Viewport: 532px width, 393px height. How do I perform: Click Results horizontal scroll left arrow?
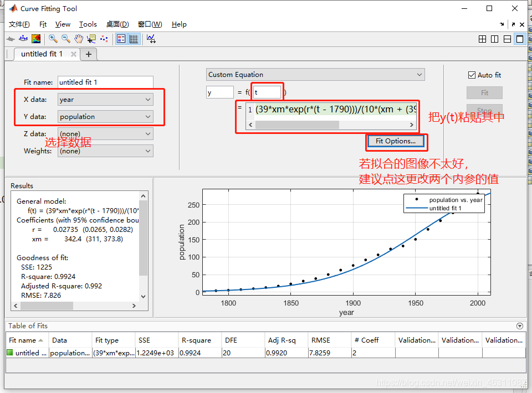16,306
